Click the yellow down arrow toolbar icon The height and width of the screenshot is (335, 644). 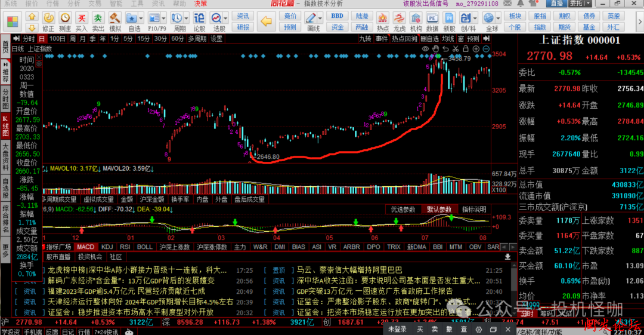coord(32,27)
